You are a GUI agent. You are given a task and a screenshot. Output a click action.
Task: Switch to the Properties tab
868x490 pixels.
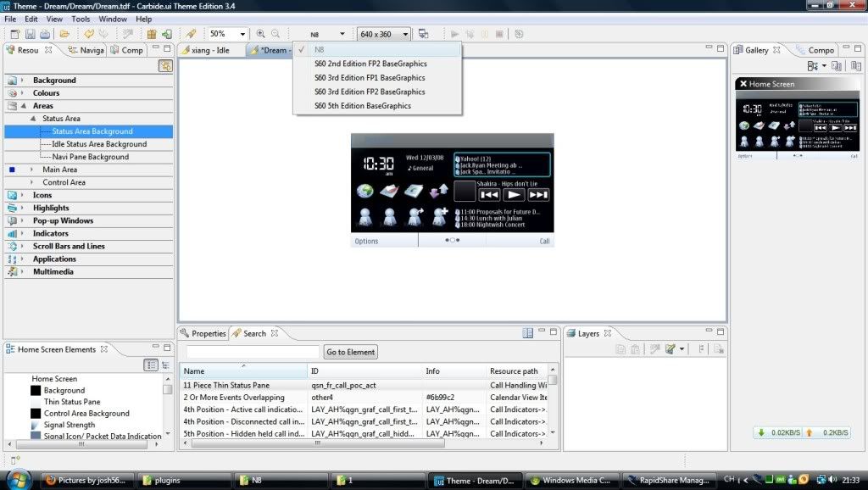(203, 333)
